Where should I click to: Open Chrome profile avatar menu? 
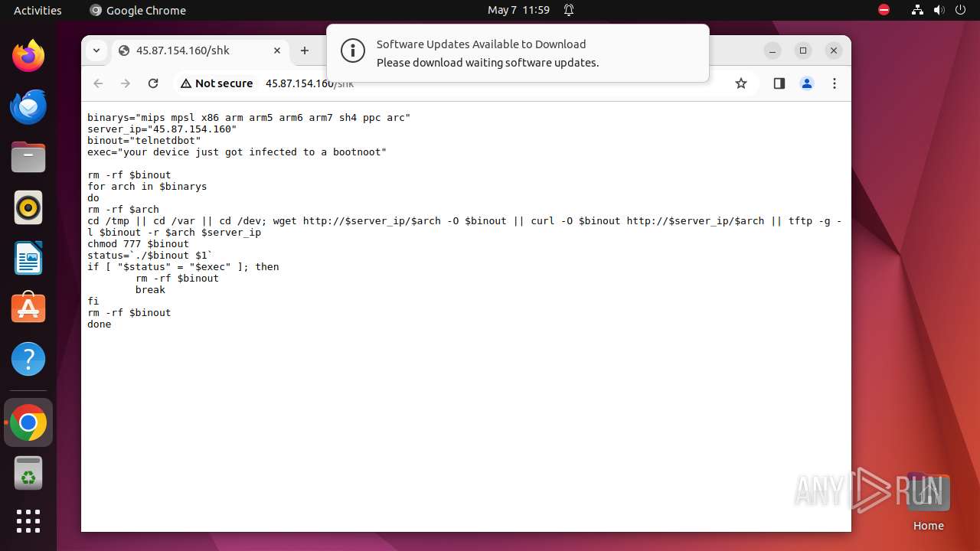point(807,83)
